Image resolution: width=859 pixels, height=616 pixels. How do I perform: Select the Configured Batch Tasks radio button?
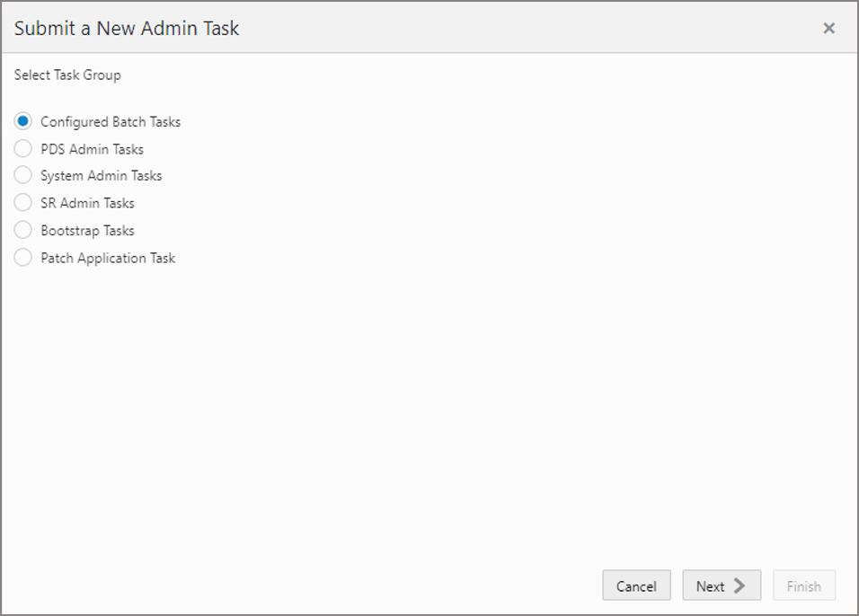pyautogui.click(x=22, y=121)
